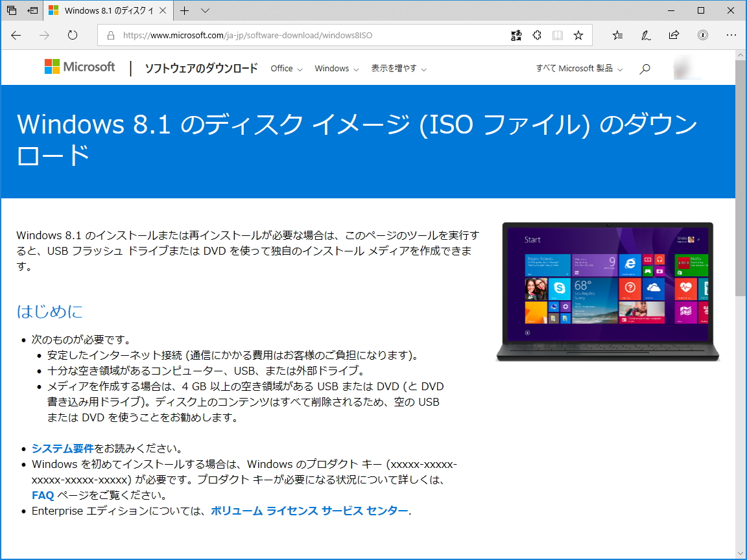
Task: Refresh the page using the reload icon
Action: 72,36
